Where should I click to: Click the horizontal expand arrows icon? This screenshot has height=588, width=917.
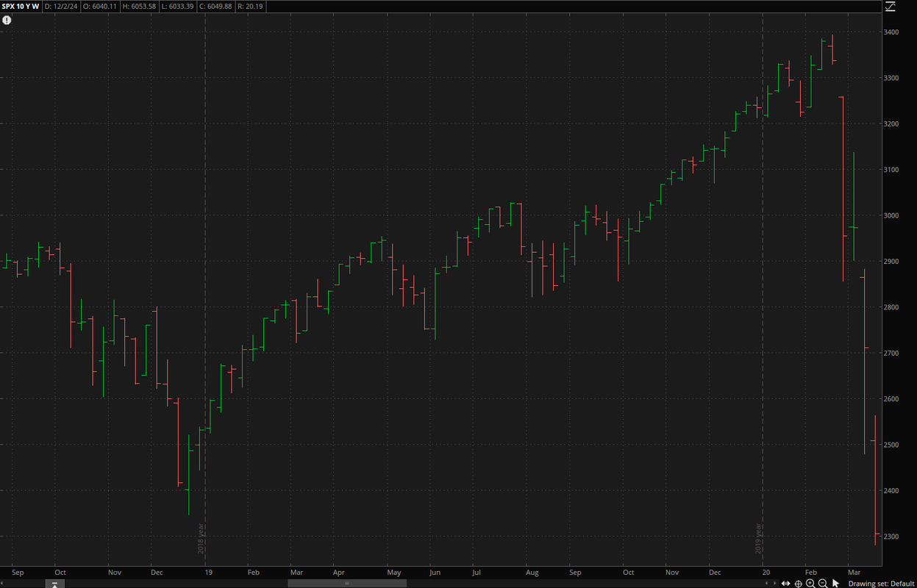[x=785, y=584]
